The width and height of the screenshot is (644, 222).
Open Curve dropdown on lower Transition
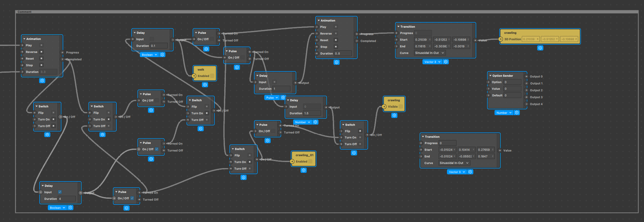click(454, 163)
